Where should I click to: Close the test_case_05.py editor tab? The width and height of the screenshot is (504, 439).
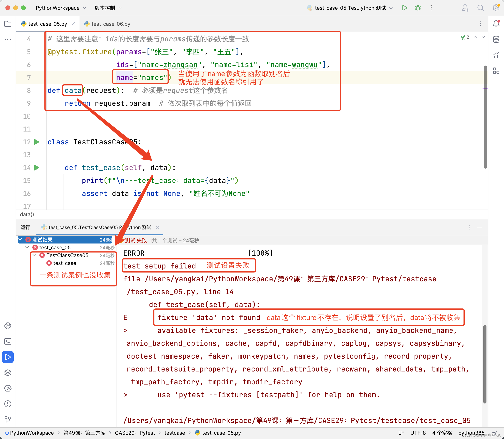point(73,24)
